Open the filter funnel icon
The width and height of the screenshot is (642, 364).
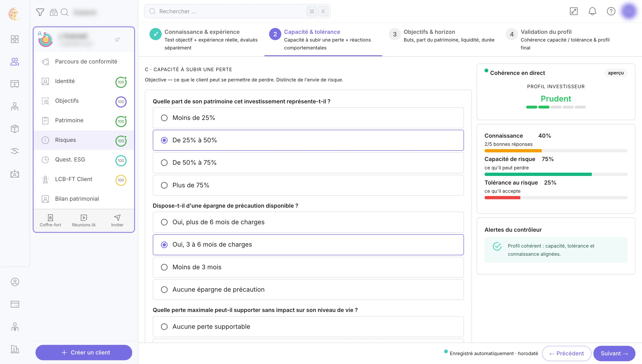point(40,12)
